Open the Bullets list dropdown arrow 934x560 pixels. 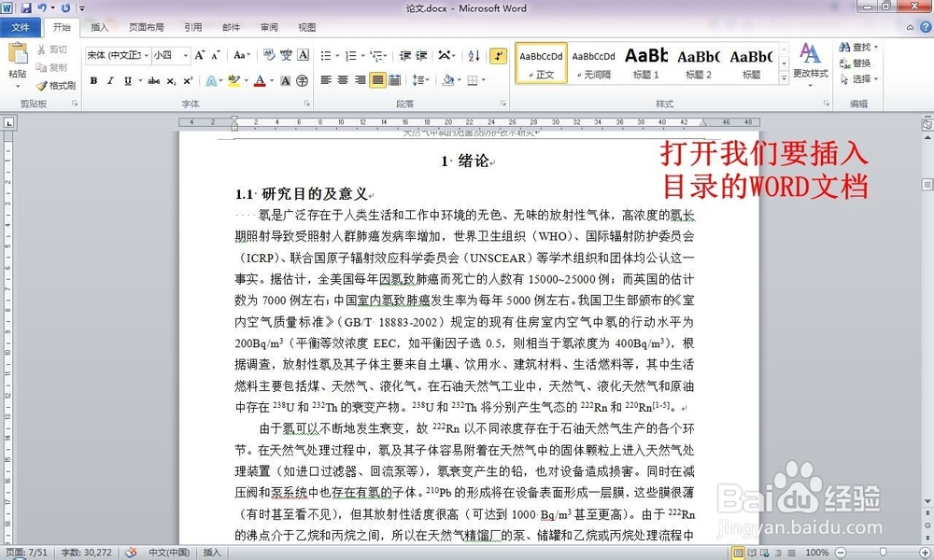click(x=337, y=56)
